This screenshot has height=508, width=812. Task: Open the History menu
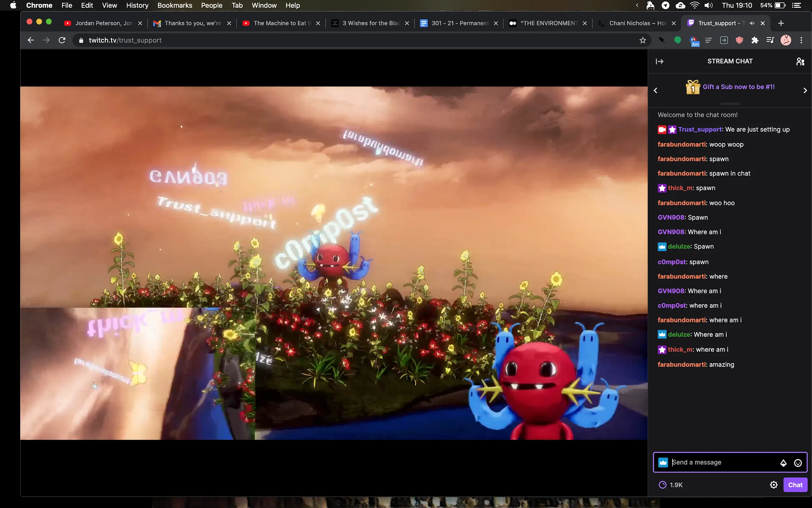(x=137, y=5)
